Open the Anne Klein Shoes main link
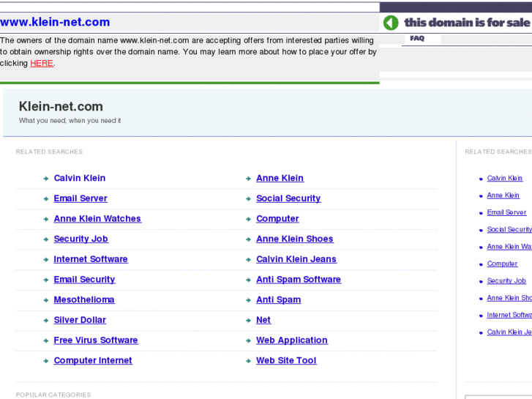Viewport: 532px width, 399px height. (294, 239)
